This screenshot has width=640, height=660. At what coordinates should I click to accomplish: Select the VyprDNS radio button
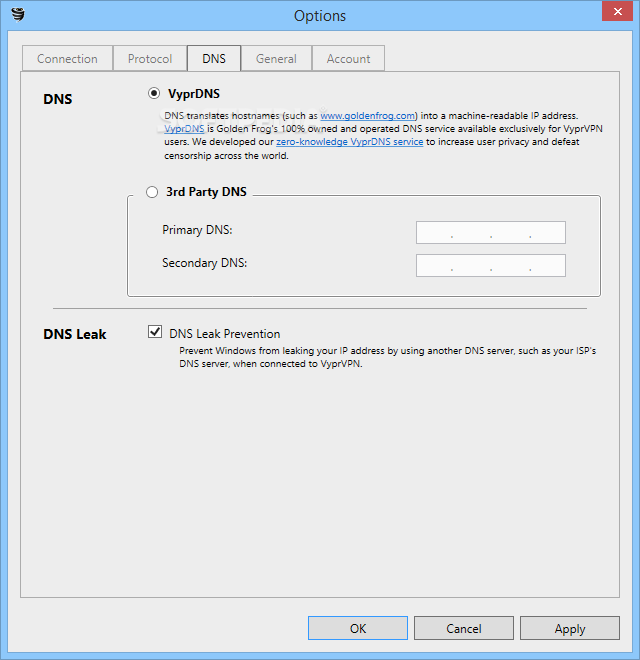pyautogui.click(x=154, y=93)
